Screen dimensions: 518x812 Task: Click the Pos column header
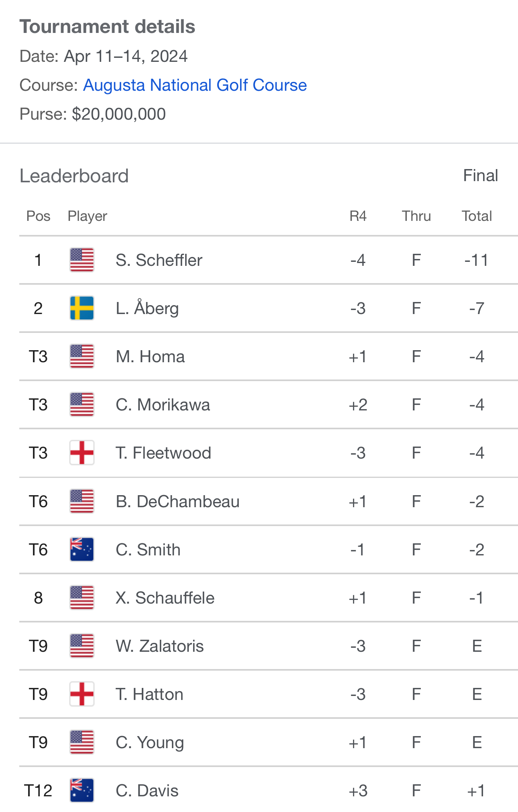coord(38,216)
